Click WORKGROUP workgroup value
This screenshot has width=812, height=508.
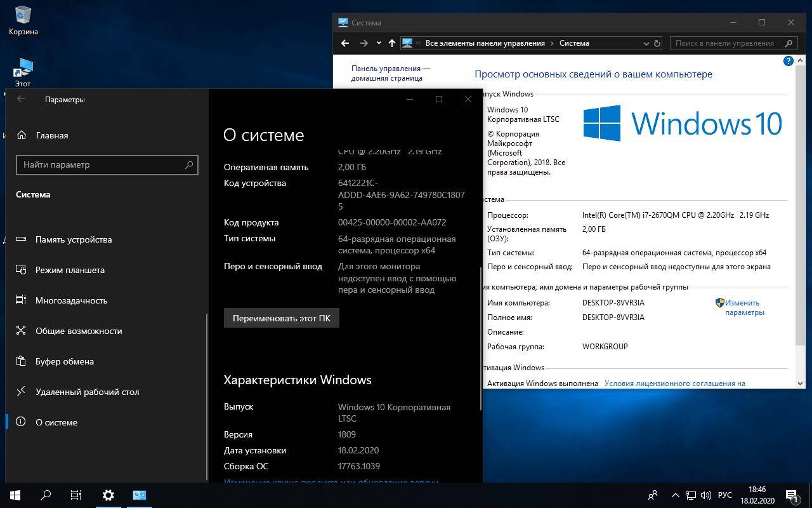point(605,347)
